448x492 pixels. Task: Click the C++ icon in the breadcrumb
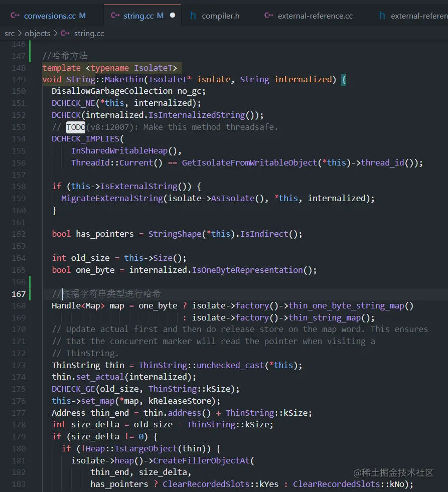(65, 33)
